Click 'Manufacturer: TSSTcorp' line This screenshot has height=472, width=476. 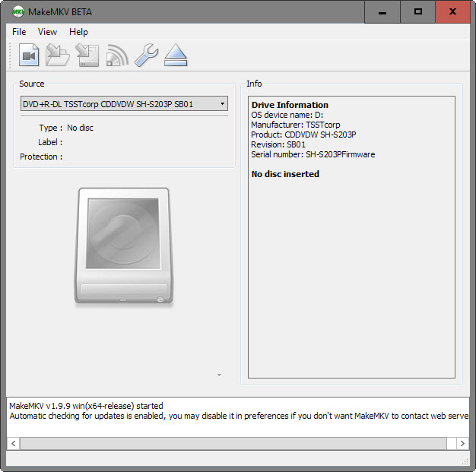pyautogui.click(x=296, y=125)
